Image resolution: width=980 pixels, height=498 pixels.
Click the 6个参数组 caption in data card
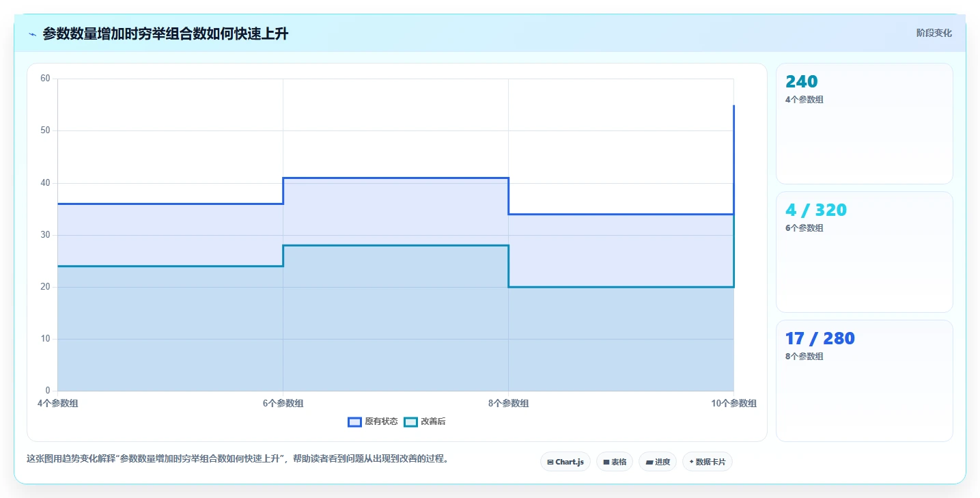click(804, 228)
